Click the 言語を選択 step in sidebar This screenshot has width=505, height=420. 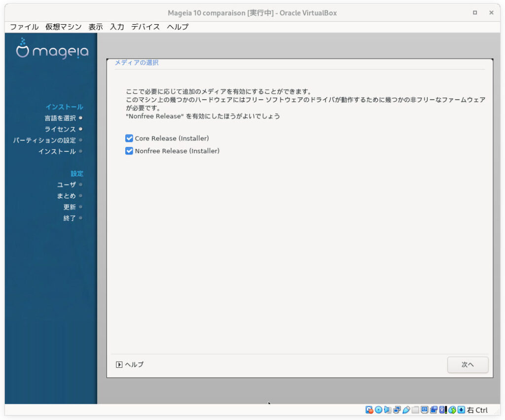tap(60, 118)
